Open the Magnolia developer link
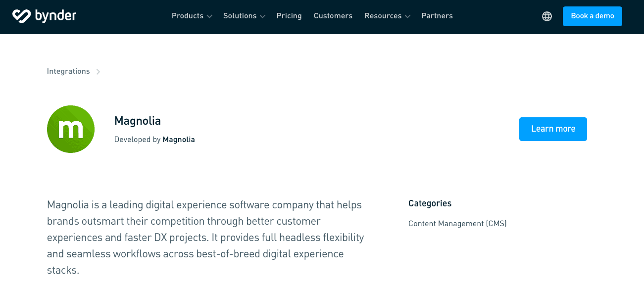644x289 pixels. pos(179,140)
